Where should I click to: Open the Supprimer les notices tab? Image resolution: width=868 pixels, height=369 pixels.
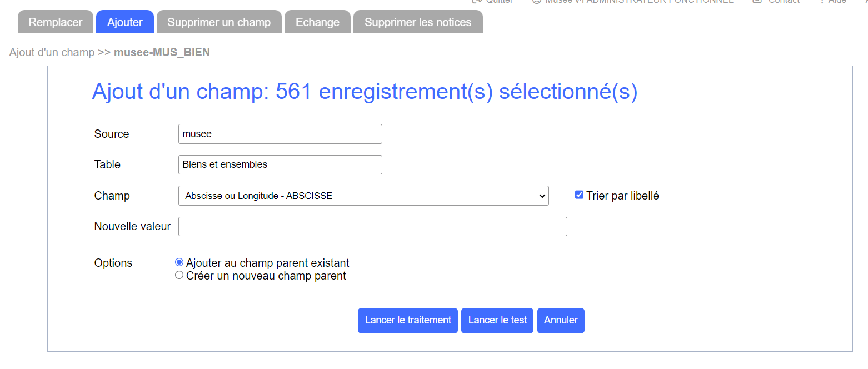coord(418,22)
